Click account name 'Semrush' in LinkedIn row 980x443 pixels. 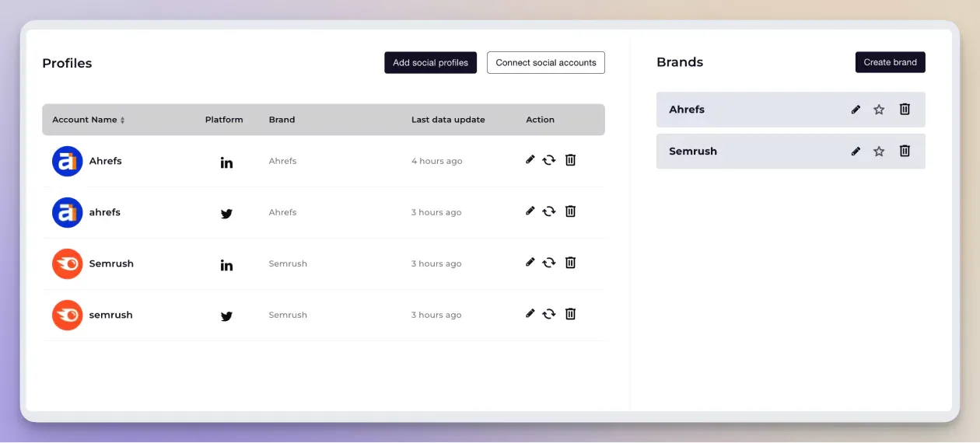point(111,263)
